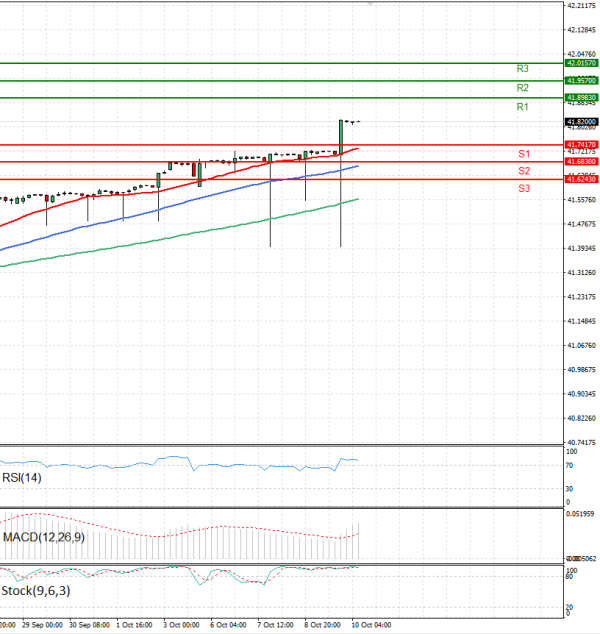Select the 41.95700 green price tag
This screenshot has height=634, width=600.
point(581,80)
